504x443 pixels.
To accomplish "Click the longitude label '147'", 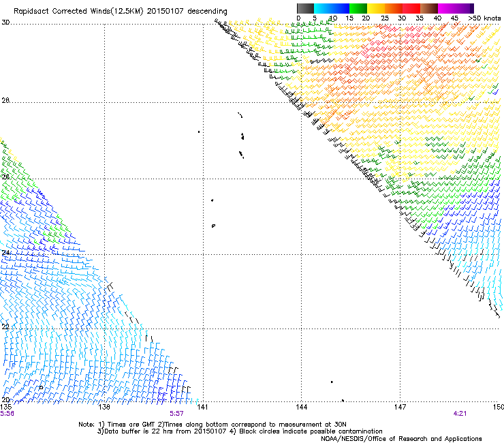I will pos(400,407).
